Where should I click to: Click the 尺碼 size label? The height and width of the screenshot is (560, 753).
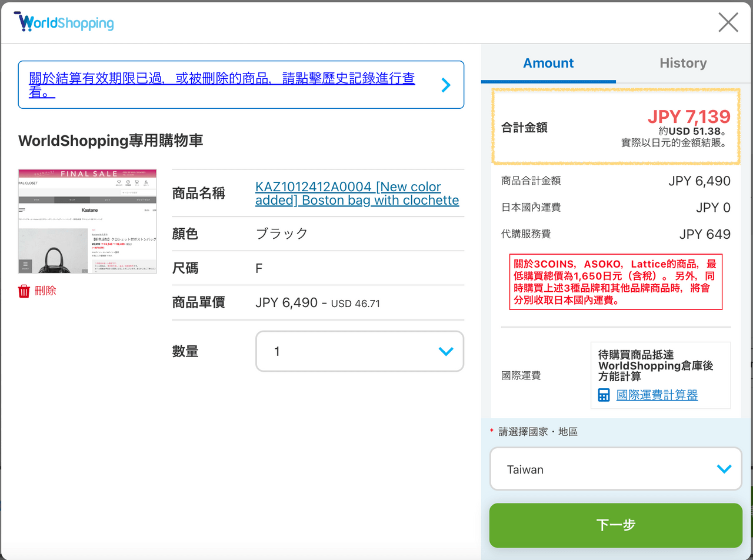point(185,268)
